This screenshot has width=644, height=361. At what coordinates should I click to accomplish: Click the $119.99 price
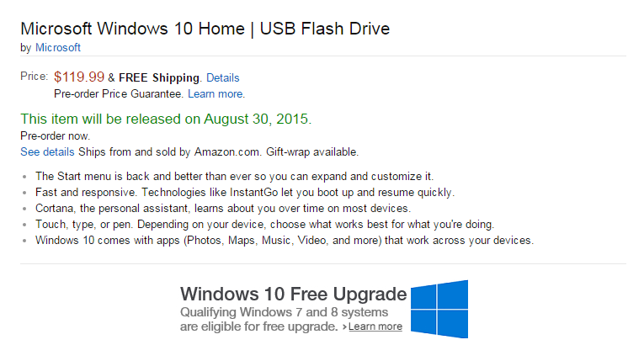click(79, 77)
